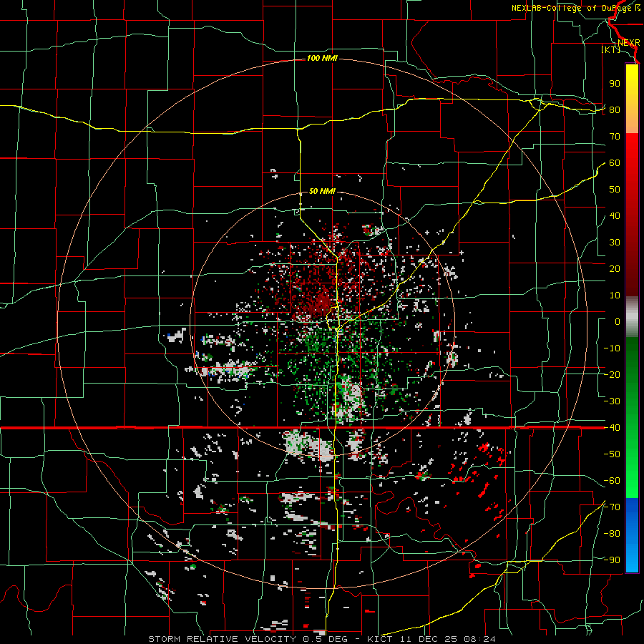
Task: Click the NEXLAB-College of DuPage credit text
Action: tap(572, 8)
